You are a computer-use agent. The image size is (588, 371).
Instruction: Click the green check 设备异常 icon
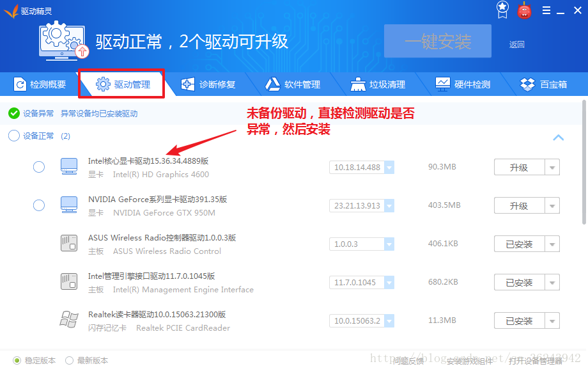(x=14, y=113)
